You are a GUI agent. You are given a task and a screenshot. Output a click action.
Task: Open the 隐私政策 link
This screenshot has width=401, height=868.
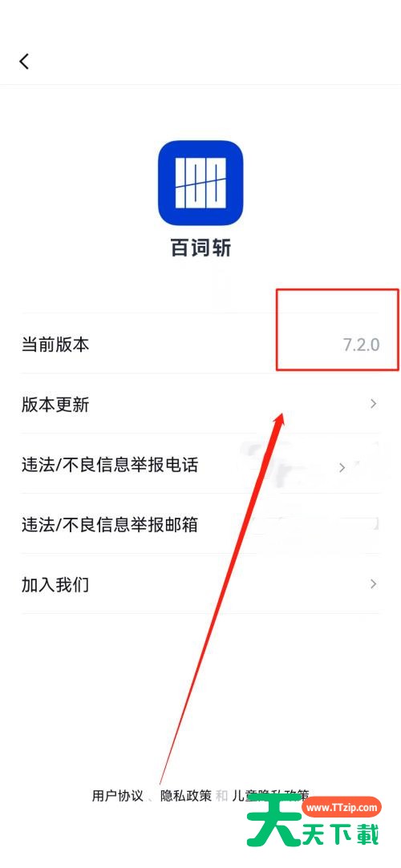tap(185, 796)
